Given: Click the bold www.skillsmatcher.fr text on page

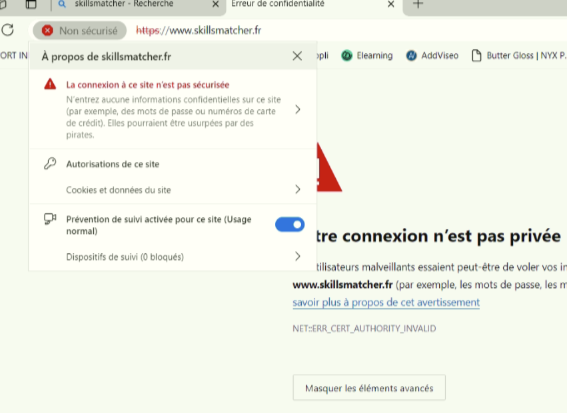Looking at the screenshot, I should [342, 285].
